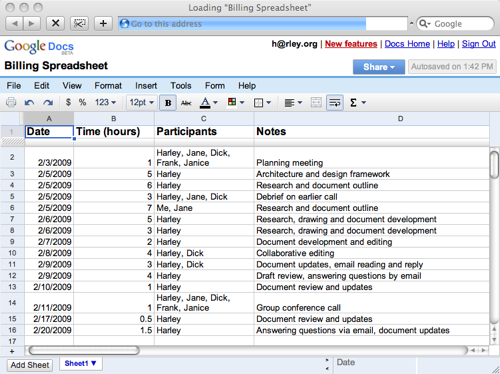Screen dimensions: 500x374
Task: Open the Format menu
Action: [108, 86]
